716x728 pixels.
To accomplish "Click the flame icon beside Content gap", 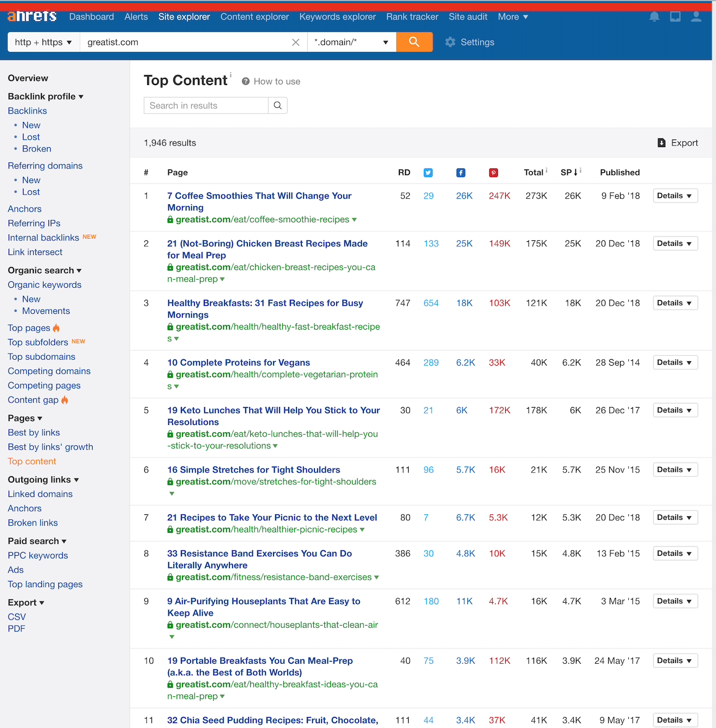I will point(65,400).
